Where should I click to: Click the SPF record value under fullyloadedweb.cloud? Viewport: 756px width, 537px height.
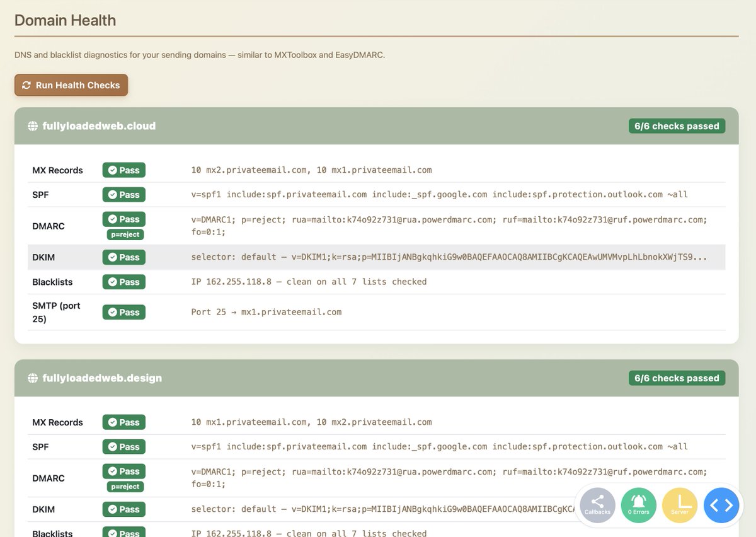coord(440,195)
